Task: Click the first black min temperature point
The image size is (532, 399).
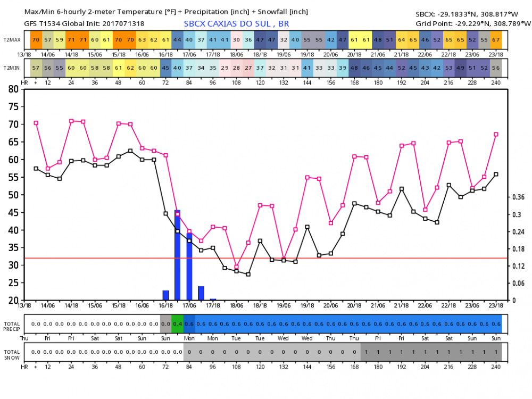Action: tap(36, 169)
